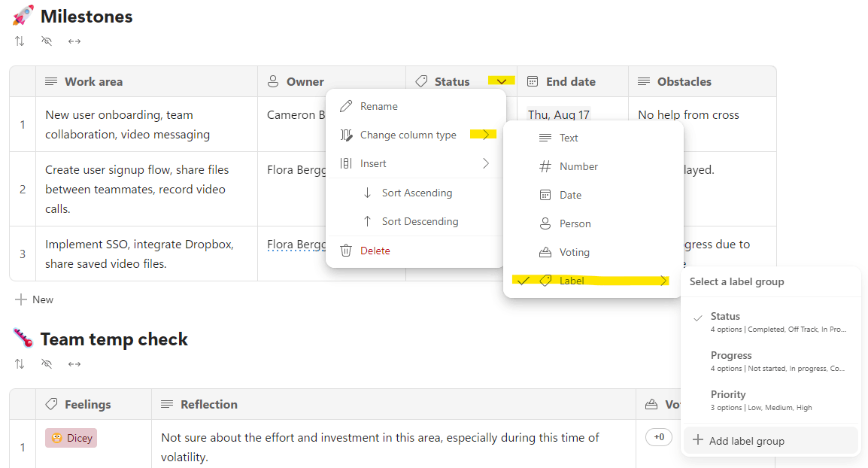Click the fit-width arrows icon under Team temp check
This screenshot has height=468, width=868.
pyautogui.click(x=74, y=364)
